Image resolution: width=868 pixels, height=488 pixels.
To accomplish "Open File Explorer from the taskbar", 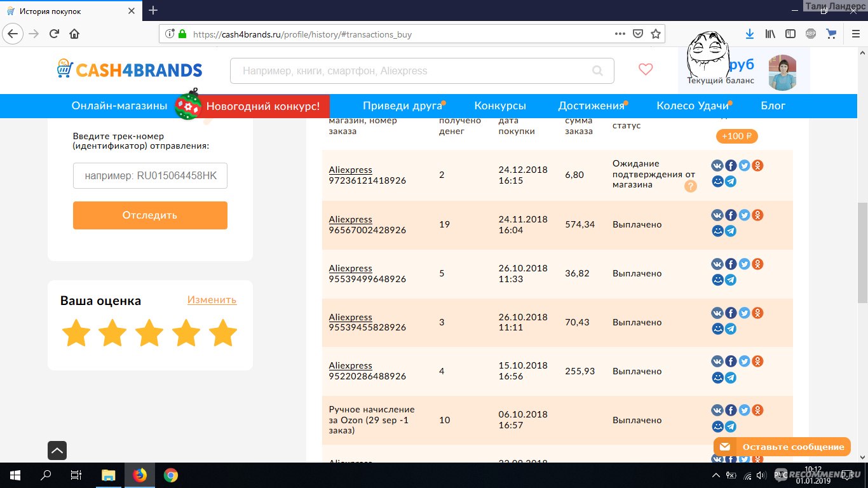I will tap(109, 475).
